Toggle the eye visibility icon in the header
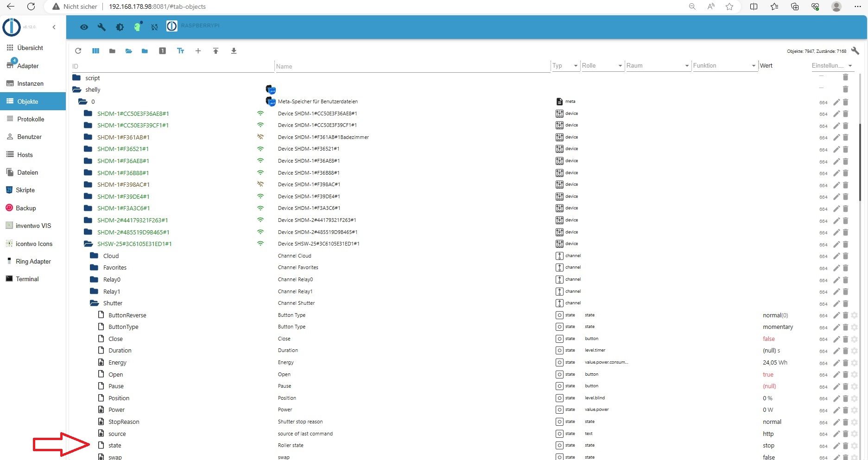868x460 pixels. pyautogui.click(x=84, y=27)
